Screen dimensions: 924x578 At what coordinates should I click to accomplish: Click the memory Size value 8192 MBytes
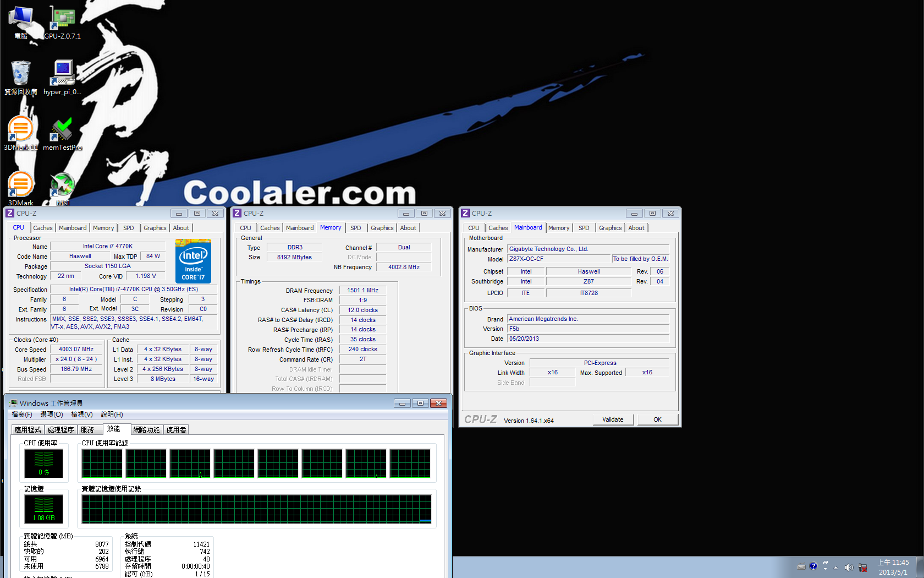[295, 257]
